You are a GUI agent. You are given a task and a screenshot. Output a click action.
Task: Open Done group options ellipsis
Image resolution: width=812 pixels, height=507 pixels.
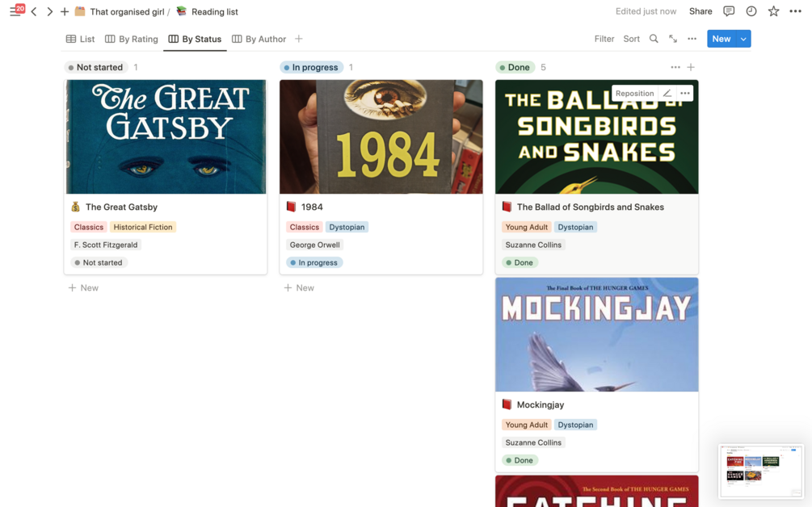tap(675, 67)
